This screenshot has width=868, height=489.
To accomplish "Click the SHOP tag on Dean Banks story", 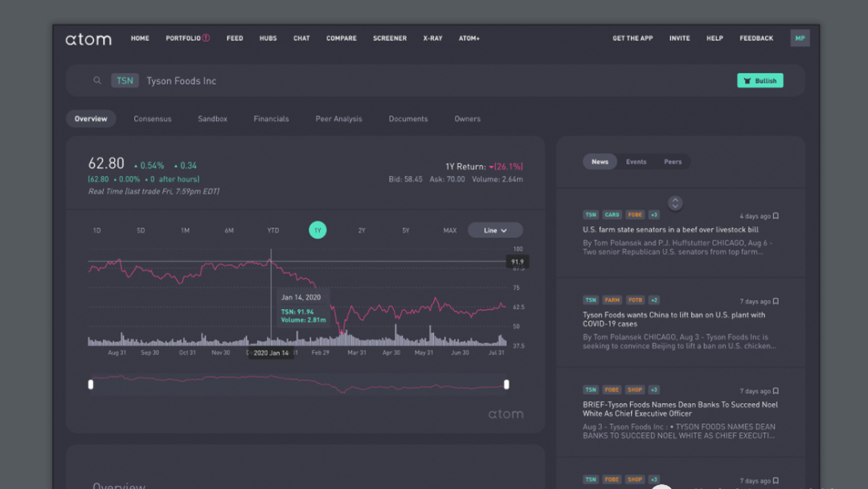I will click(635, 389).
